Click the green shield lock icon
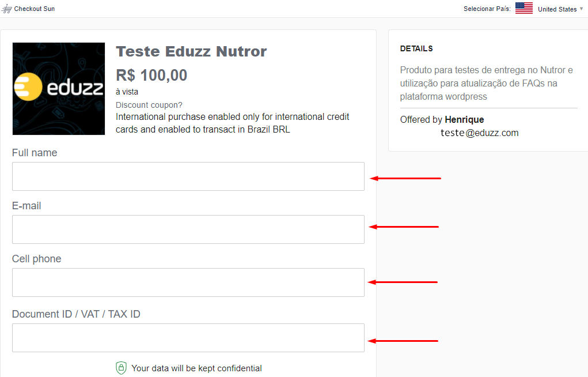 point(121,368)
